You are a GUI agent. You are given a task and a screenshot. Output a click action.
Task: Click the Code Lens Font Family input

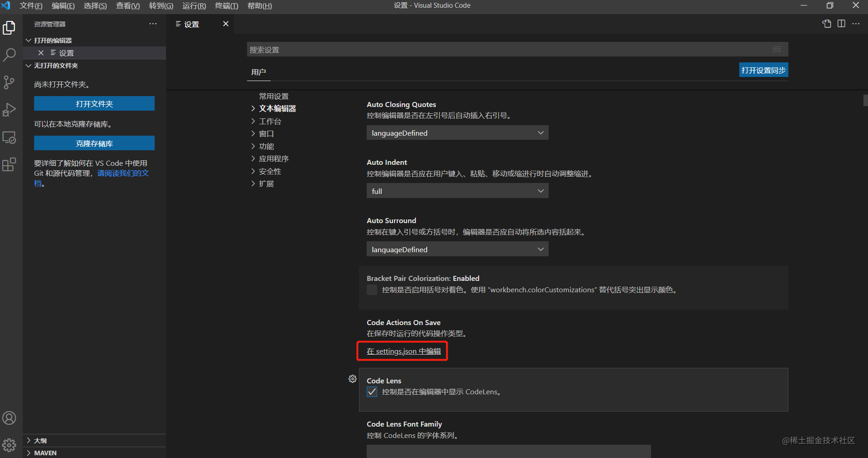509,452
